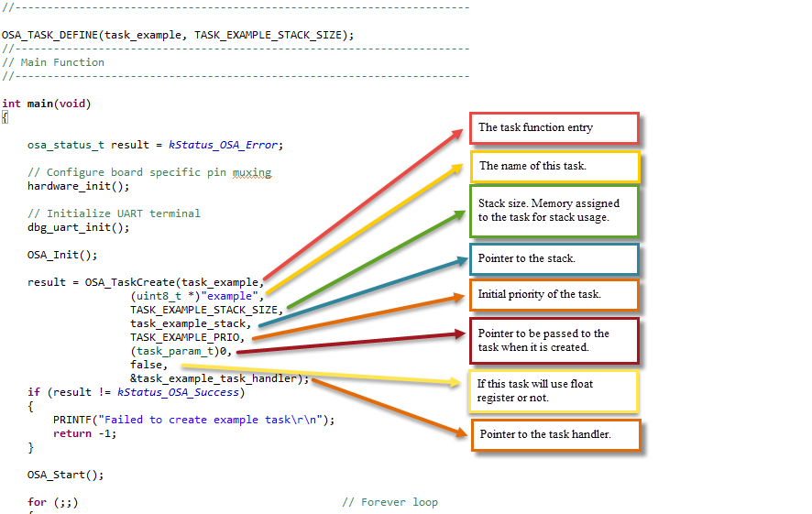Click the "Initial priority of the task" box
This screenshot has width=812, height=514.
click(554, 295)
